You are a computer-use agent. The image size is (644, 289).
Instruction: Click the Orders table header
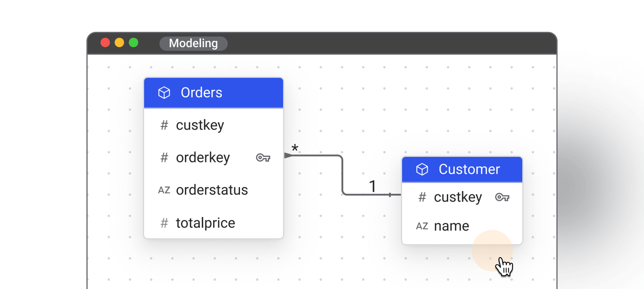(213, 92)
